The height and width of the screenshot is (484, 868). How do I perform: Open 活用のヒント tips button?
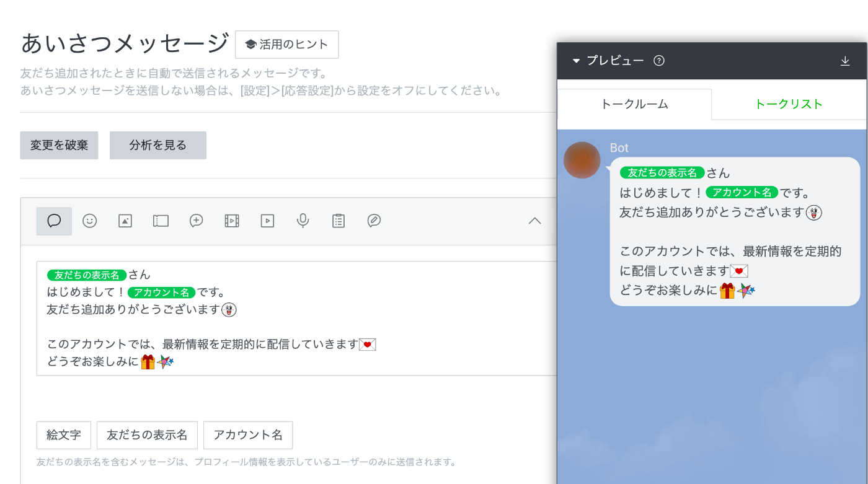[x=287, y=45]
